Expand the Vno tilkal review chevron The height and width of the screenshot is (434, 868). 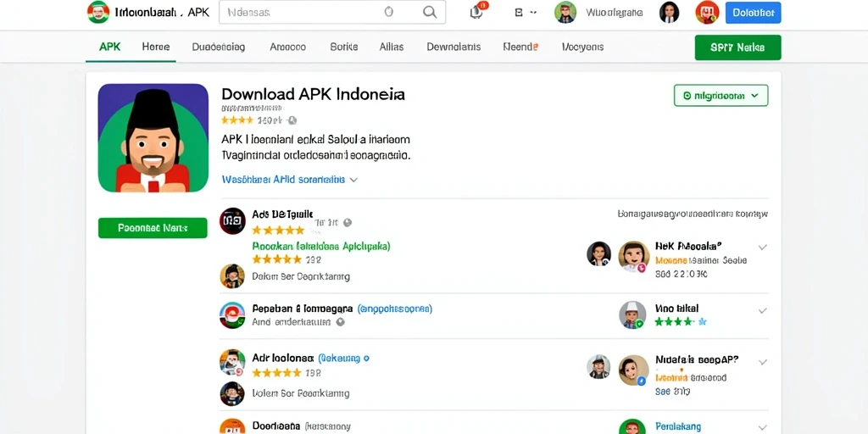click(762, 311)
